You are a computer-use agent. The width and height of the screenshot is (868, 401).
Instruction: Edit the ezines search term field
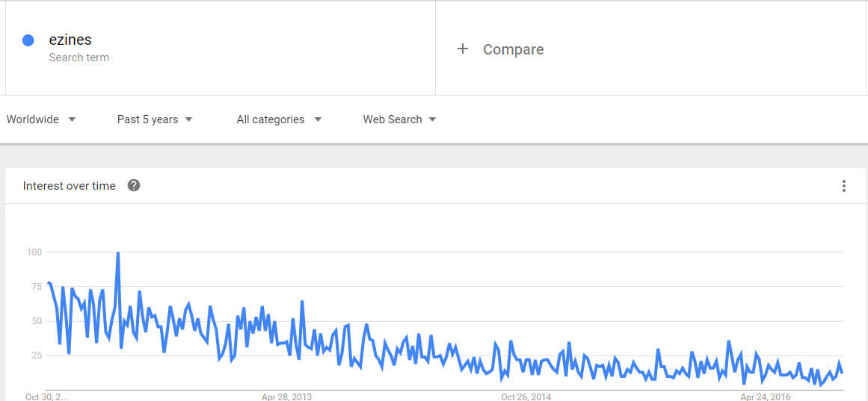point(221,48)
